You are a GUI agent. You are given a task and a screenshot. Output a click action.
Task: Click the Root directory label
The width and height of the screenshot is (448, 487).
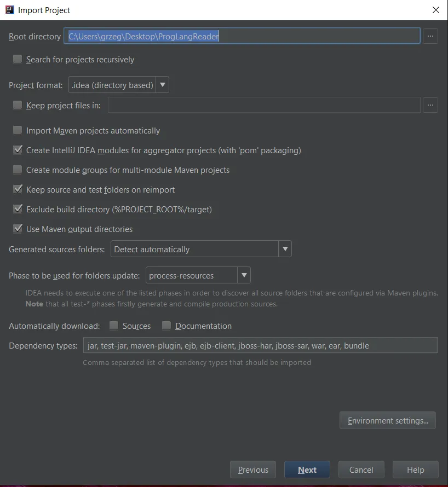coord(35,37)
